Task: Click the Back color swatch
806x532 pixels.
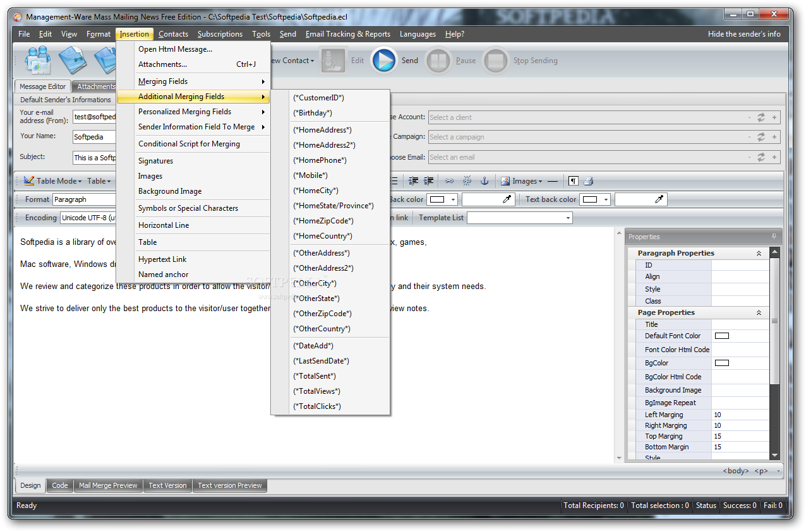Action: coord(437,199)
